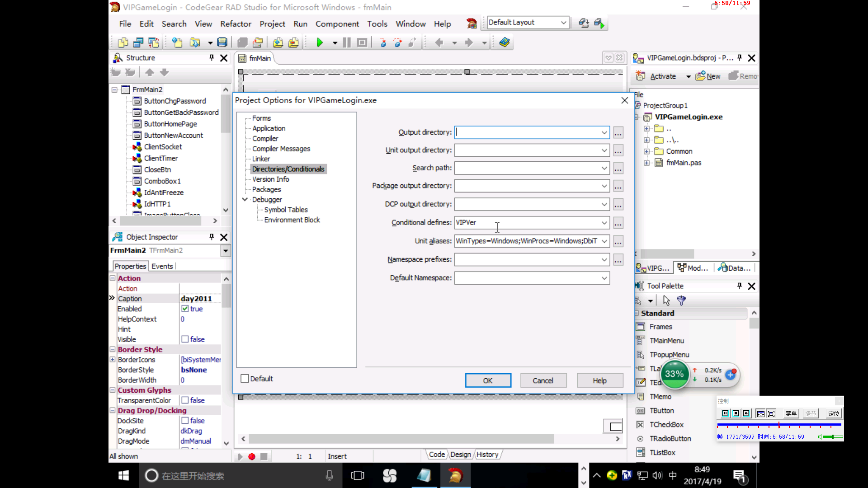Move selected component down in Structure

click(x=164, y=72)
